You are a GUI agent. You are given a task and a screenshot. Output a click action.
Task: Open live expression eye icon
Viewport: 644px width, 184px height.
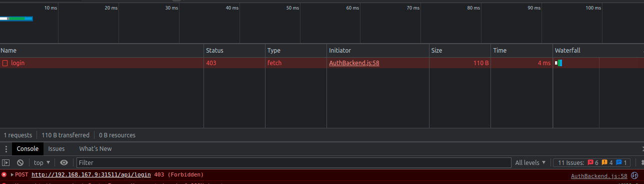[x=64, y=162]
